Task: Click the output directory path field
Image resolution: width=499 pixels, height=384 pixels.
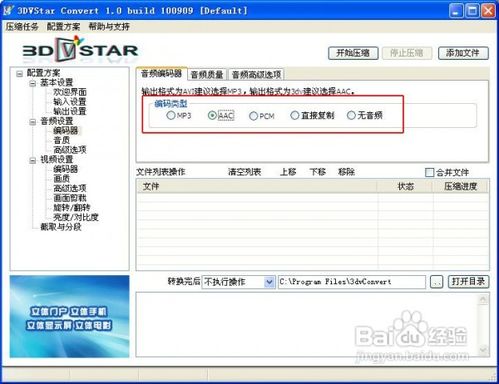Action: 352,282
